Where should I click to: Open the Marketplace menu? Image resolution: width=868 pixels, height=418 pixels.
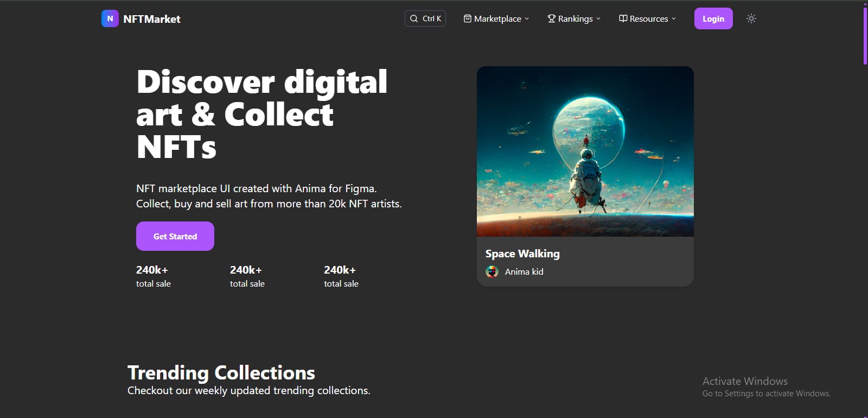pos(496,18)
